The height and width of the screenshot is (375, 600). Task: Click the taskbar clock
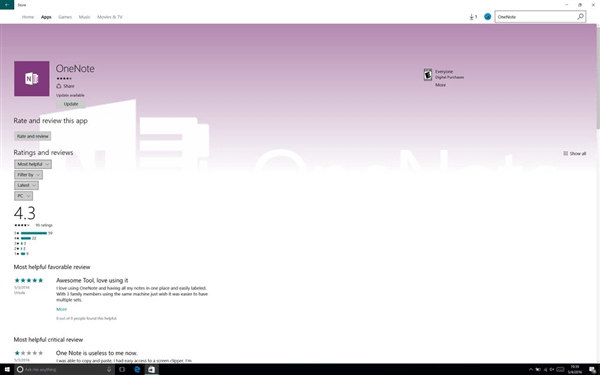tap(575, 369)
